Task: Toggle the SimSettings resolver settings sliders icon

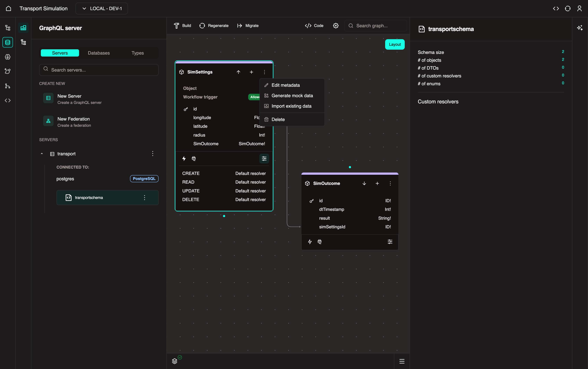Action: coord(264,159)
